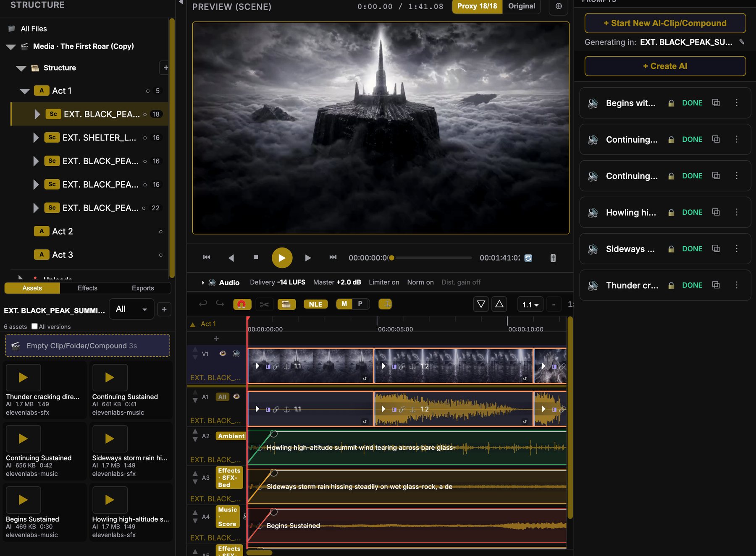Select Act 2 in structure tree

(63, 232)
